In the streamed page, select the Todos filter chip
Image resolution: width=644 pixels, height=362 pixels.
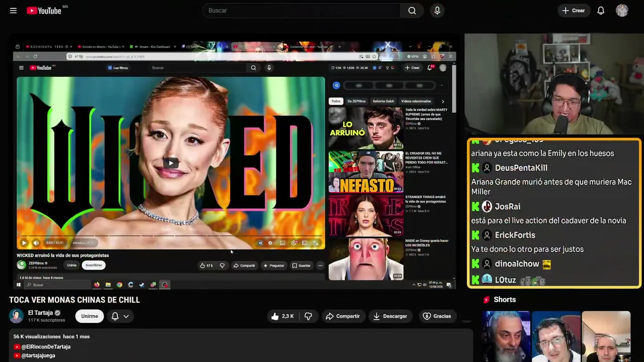[336, 101]
